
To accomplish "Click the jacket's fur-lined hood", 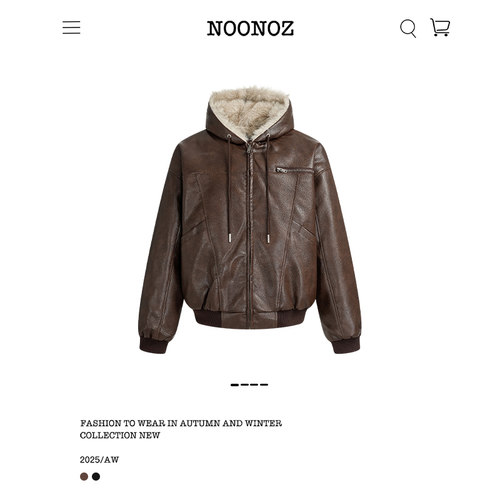I will pyautogui.click(x=249, y=113).
